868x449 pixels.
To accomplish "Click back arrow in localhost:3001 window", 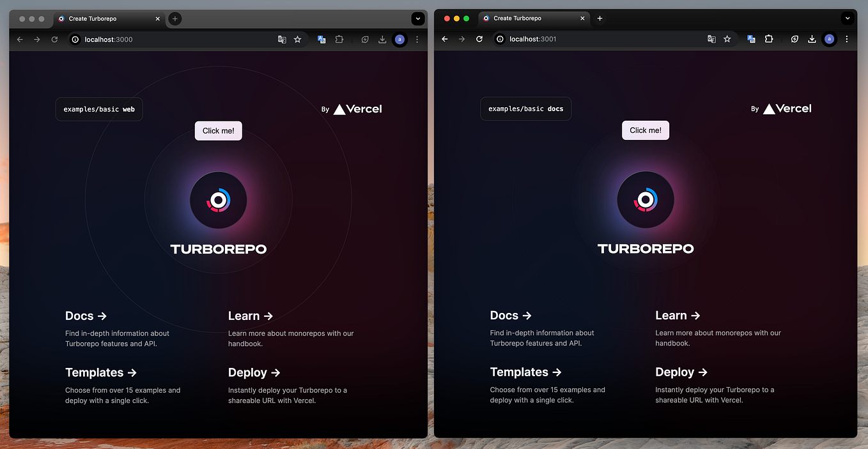I will click(x=445, y=39).
